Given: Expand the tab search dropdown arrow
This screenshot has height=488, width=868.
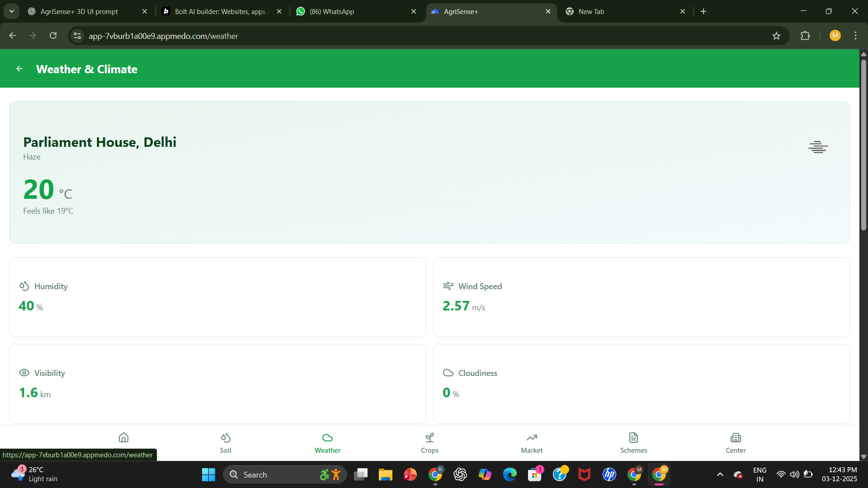Looking at the screenshot, I should point(12,11).
